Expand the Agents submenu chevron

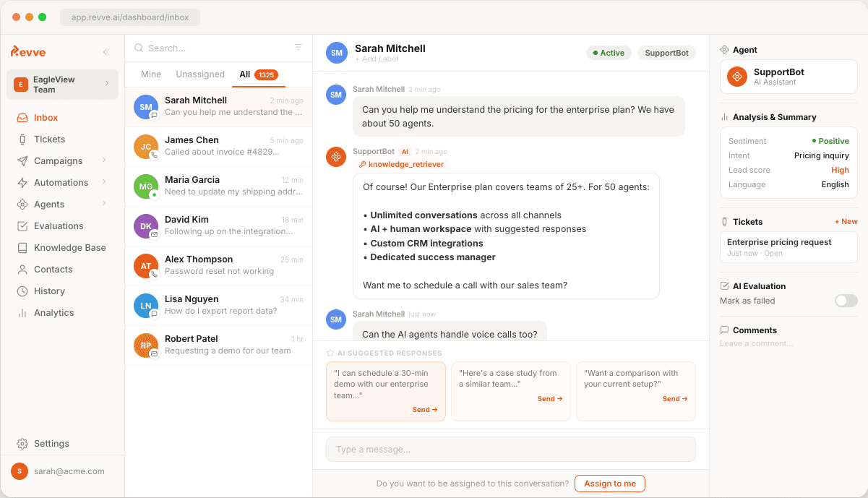click(104, 204)
